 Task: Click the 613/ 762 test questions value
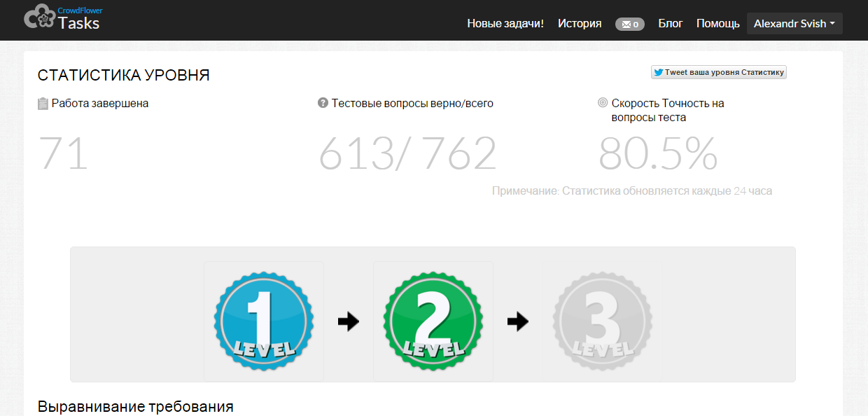(407, 153)
